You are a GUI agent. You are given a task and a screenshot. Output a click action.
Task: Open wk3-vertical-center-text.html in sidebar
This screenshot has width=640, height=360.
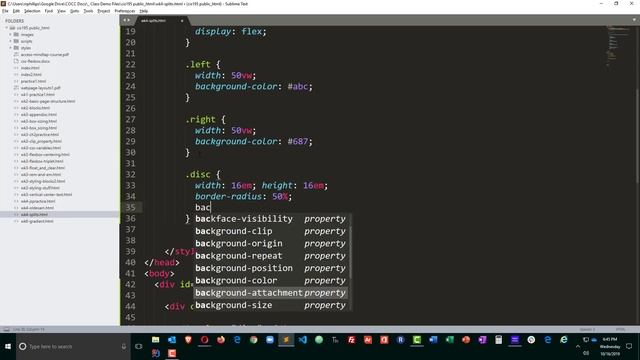click(46, 194)
